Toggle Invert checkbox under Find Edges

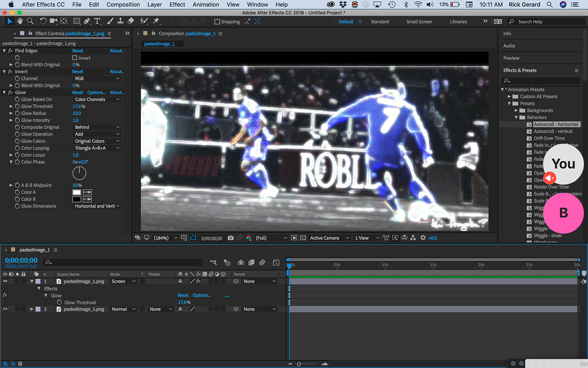[x=75, y=58]
